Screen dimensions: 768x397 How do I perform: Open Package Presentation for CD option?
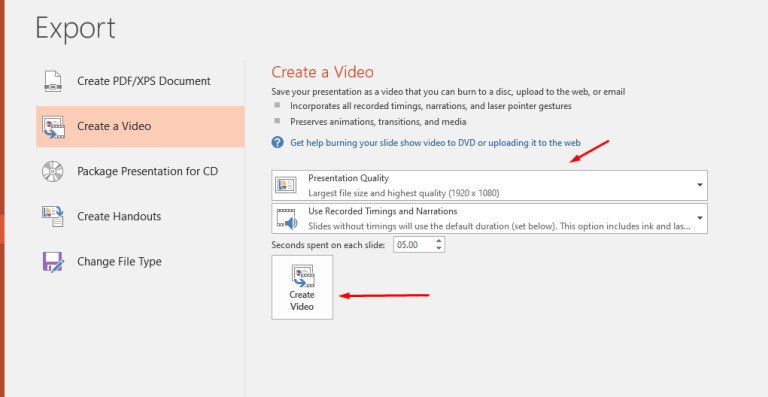click(x=140, y=171)
